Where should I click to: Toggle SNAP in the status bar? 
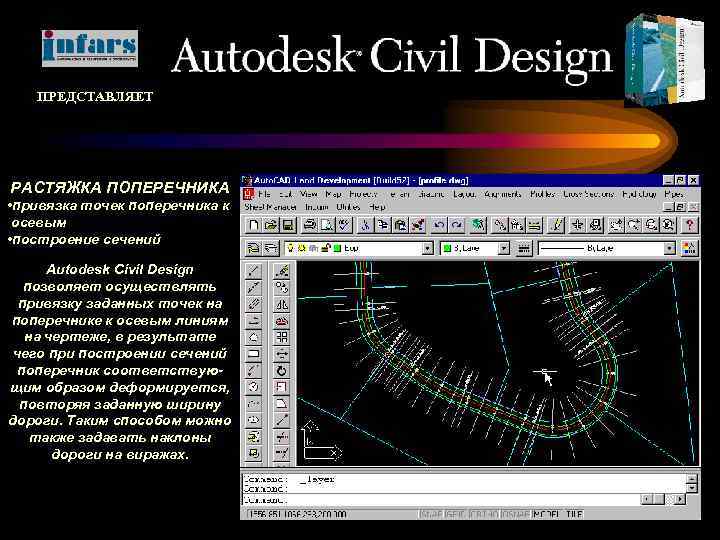(431, 514)
